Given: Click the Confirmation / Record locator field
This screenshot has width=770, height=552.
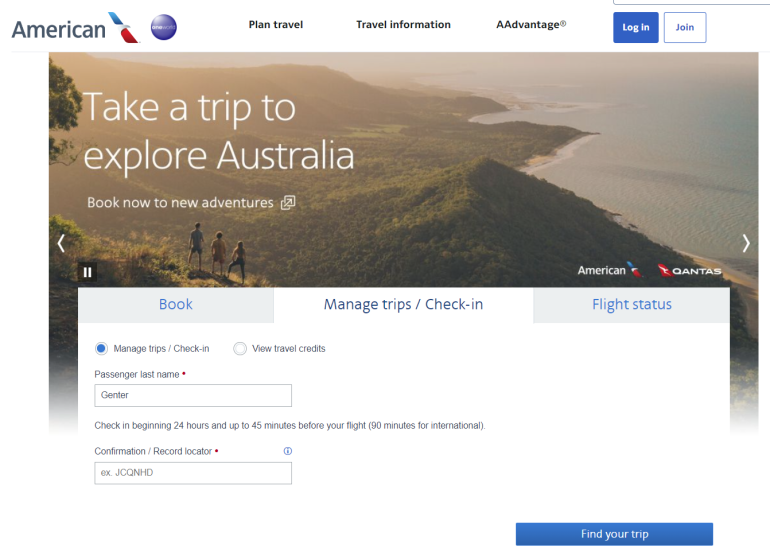Looking at the screenshot, I should click(x=193, y=473).
